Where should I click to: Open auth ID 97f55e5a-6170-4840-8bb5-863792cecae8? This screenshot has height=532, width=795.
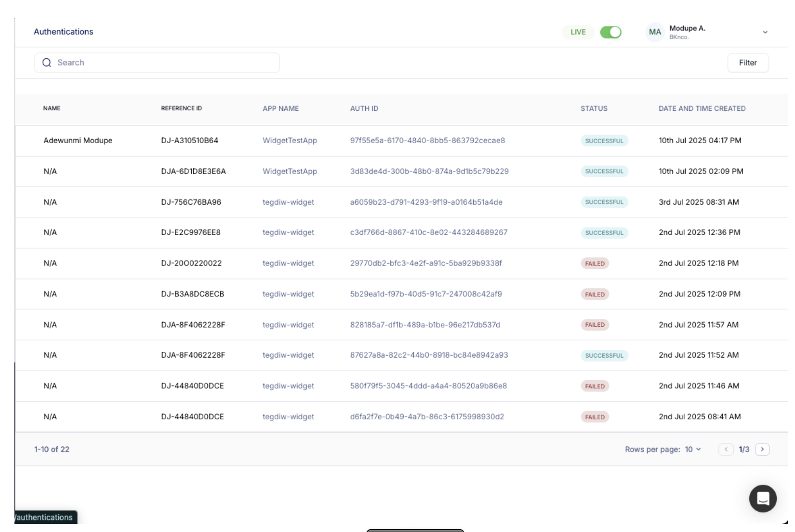point(427,141)
